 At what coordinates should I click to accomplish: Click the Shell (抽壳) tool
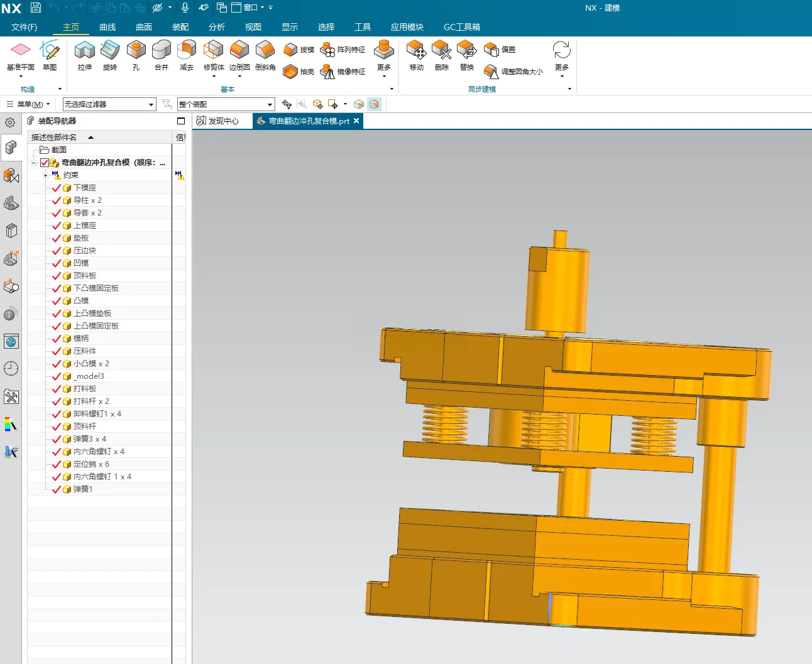(x=299, y=72)
